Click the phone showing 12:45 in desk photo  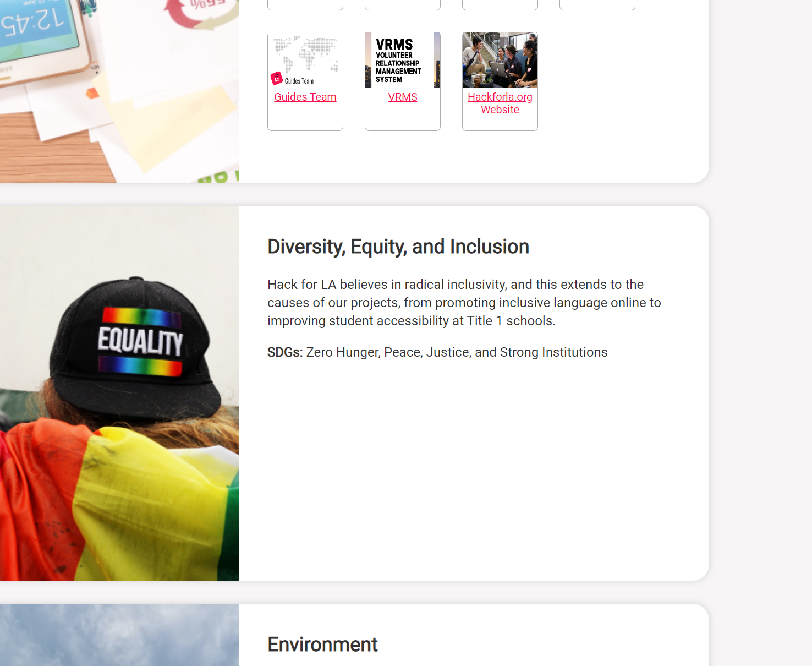(x=40, y=33)
